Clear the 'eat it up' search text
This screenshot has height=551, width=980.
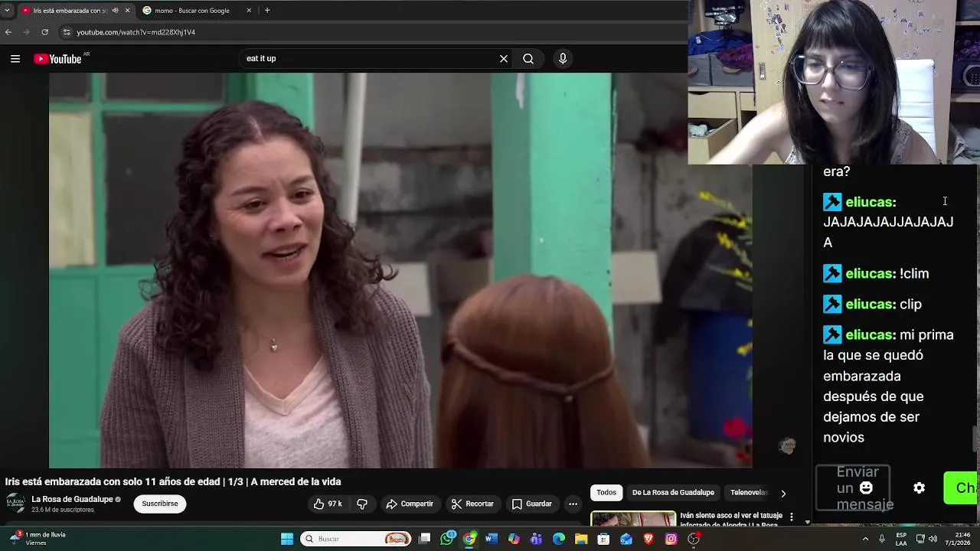(x=504, y=59)
